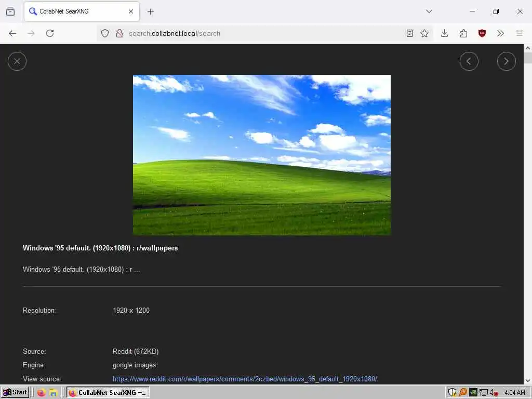Go back one page
This screenshot has width=532, height=399.
(x=12, y=33)
